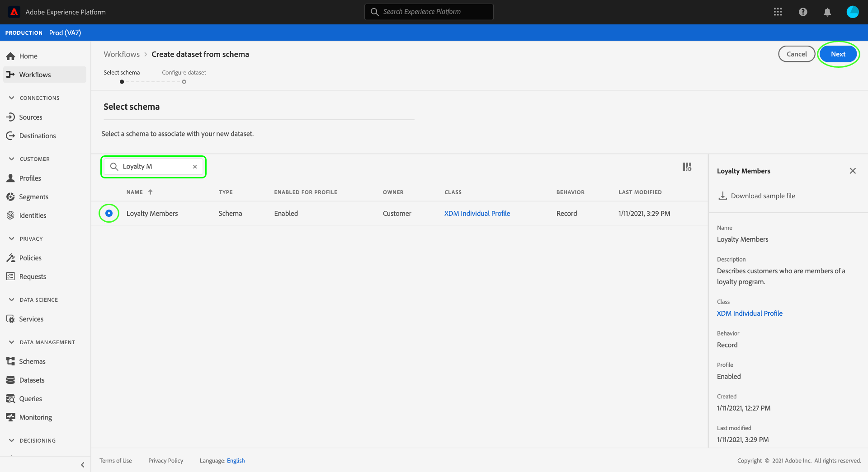Click the Segments icon

pos(10,196)
